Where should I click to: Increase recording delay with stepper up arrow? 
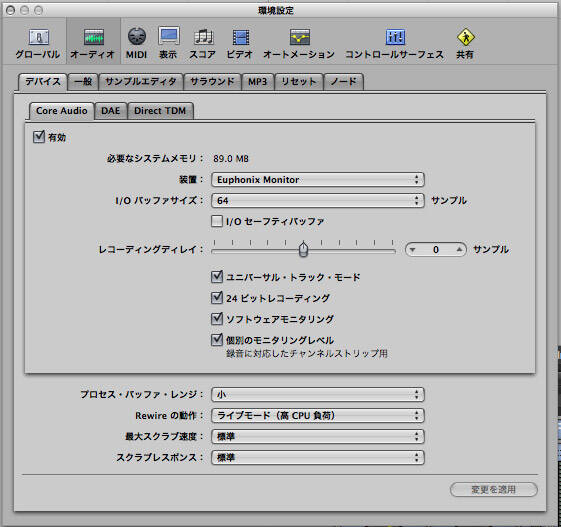tap(459, 249)
